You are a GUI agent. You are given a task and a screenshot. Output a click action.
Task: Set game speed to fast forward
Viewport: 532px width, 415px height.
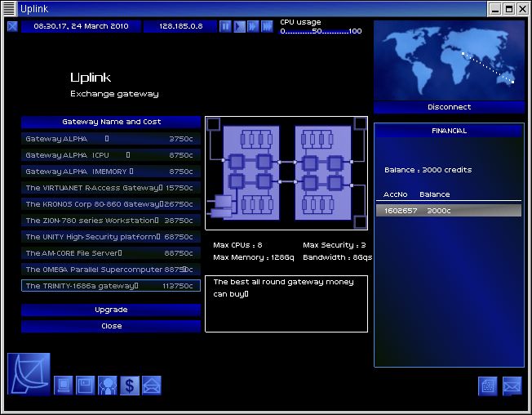click(x=253, y=26)
